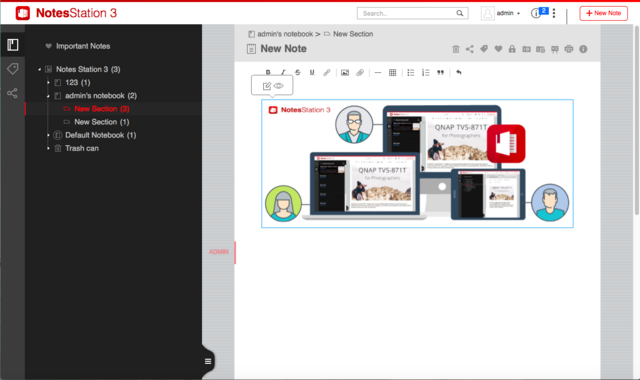Select the New Section (1) item
This screenshot has height=380, width=640.
pyautogui.click(x=102, y=122)
